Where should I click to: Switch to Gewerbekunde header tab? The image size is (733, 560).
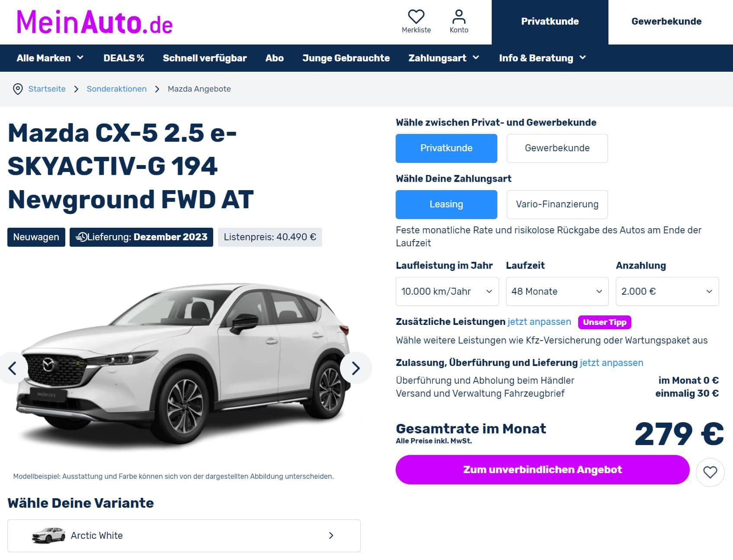tap(666, 22)
